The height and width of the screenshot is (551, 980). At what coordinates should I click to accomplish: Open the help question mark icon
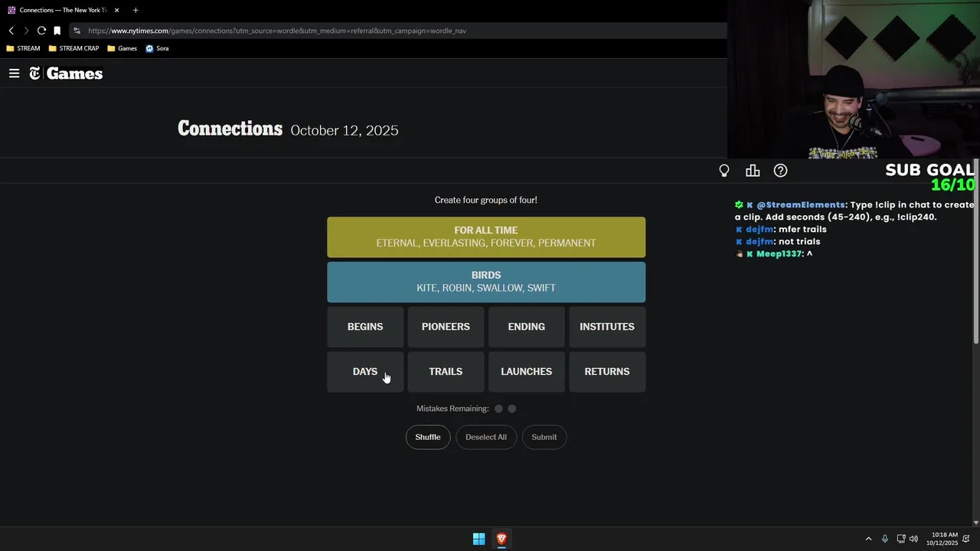pos(780,171)
